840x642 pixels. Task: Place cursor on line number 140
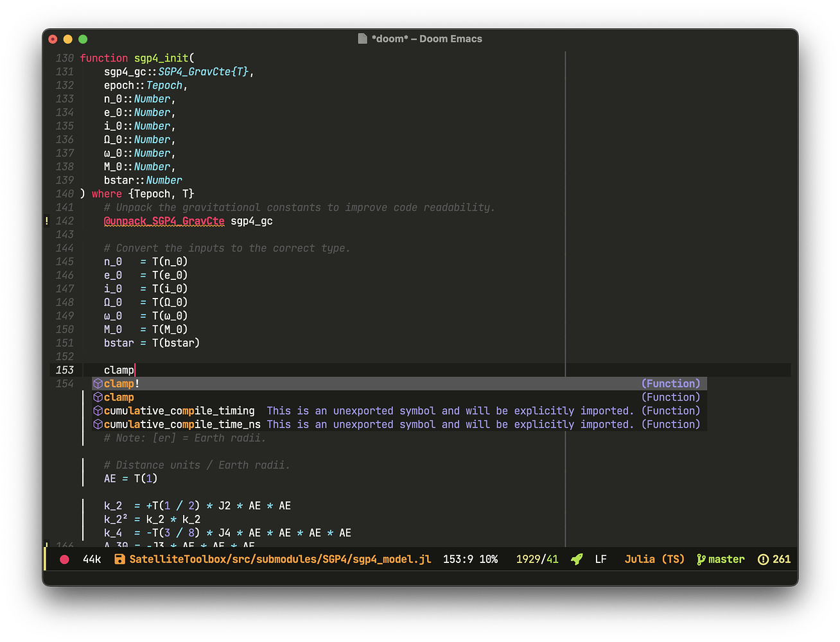click(x=64, y=194)
